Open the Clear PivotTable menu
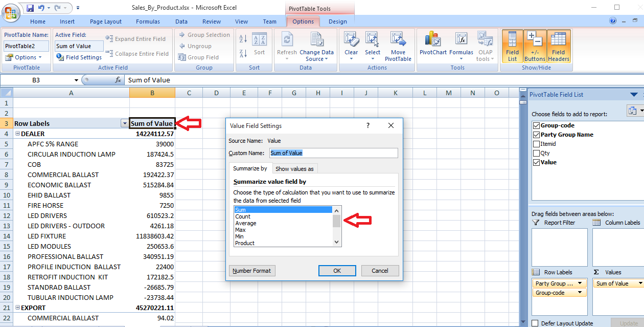 coord(351,45)
